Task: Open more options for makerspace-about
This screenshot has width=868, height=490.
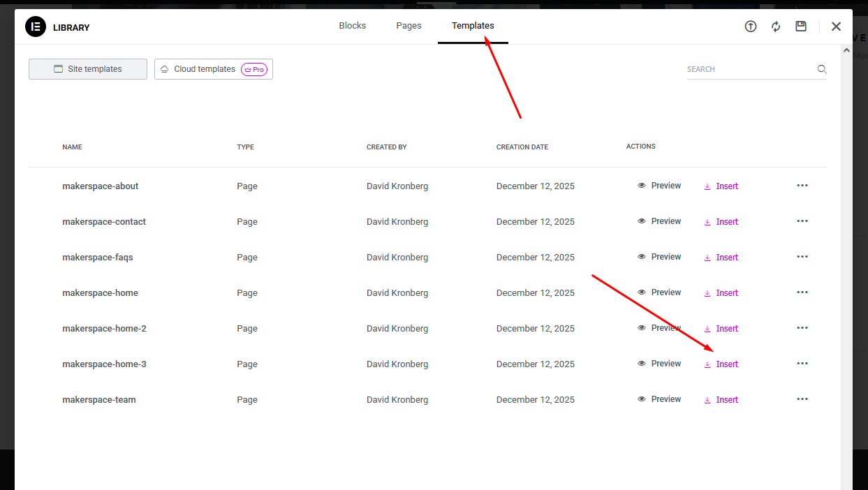Action: coord(802,186)
